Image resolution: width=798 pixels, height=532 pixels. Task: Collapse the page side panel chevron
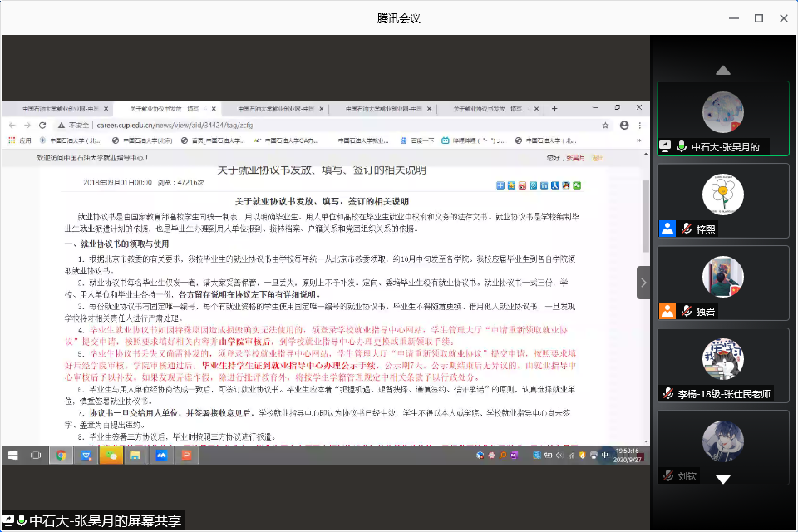tap(643, 282)
